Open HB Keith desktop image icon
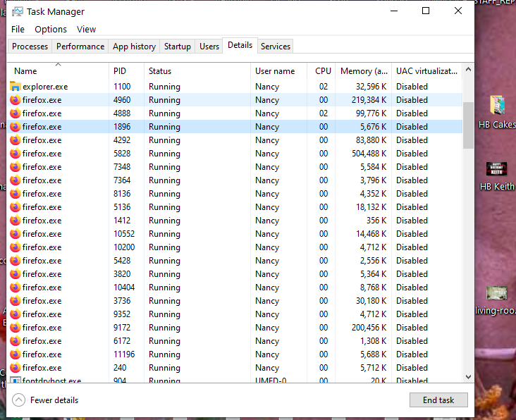516x420 pixels. [497, 169]
